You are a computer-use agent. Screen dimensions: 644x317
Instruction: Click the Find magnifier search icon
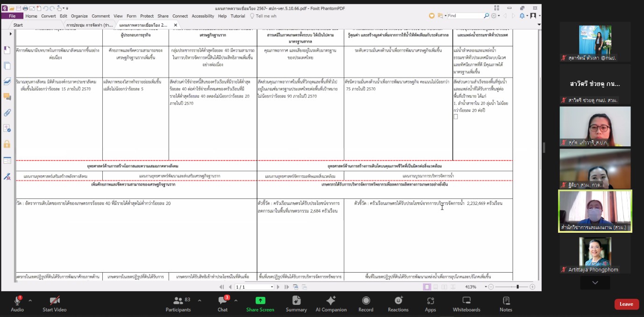pyautogui.click(x=487, y=15)
